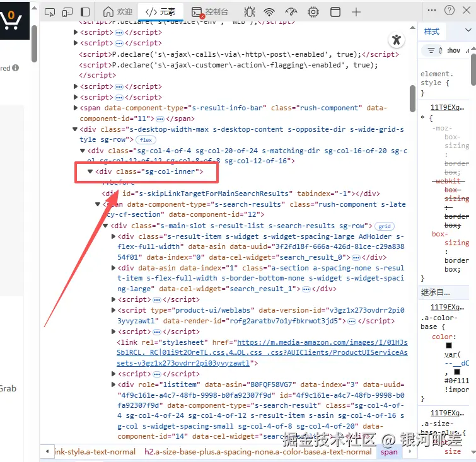Open styles pane more-tabs chevron
The width and height of the screenshot is (476, 462).
[x=468, y=30]
